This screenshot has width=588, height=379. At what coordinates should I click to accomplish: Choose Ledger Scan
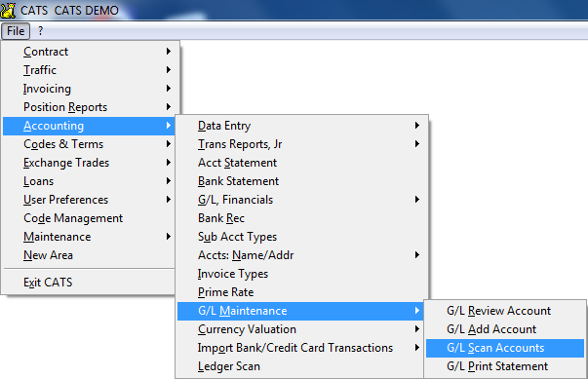tap(300, 366)
